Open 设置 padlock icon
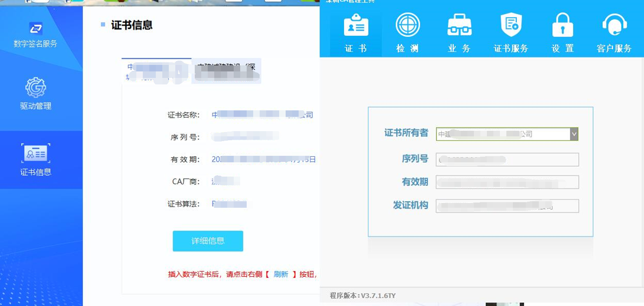The height and width of the screenshot is (306, 644). tap(563, 26)
